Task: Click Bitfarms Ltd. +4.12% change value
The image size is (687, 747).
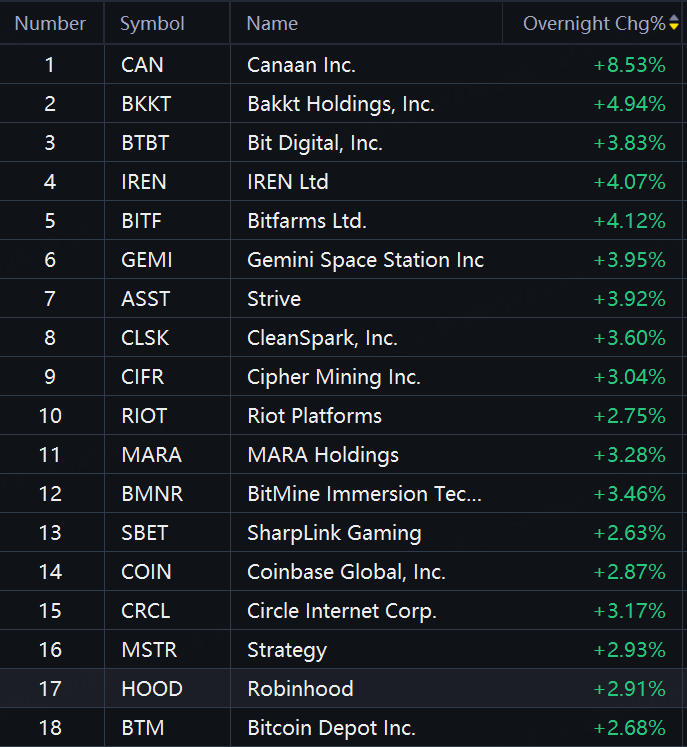Action: pyautogui.click(x=629, y=221)
